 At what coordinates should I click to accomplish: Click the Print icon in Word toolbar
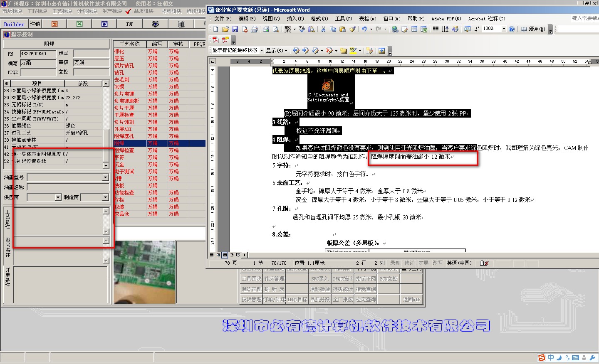pos(266,29)
